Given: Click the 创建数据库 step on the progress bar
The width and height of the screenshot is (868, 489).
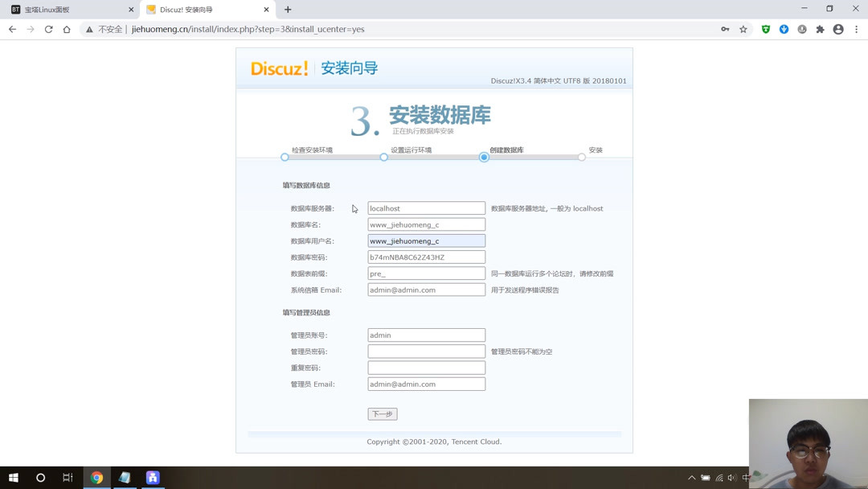Looking at the screenshot, I should point(483,158).
